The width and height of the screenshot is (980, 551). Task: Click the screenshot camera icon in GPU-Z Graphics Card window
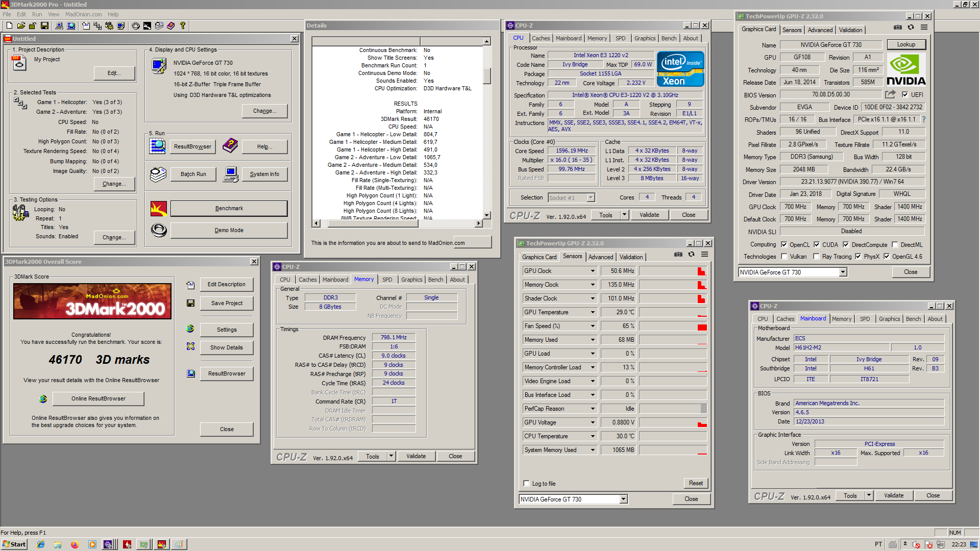click(898, 28)
